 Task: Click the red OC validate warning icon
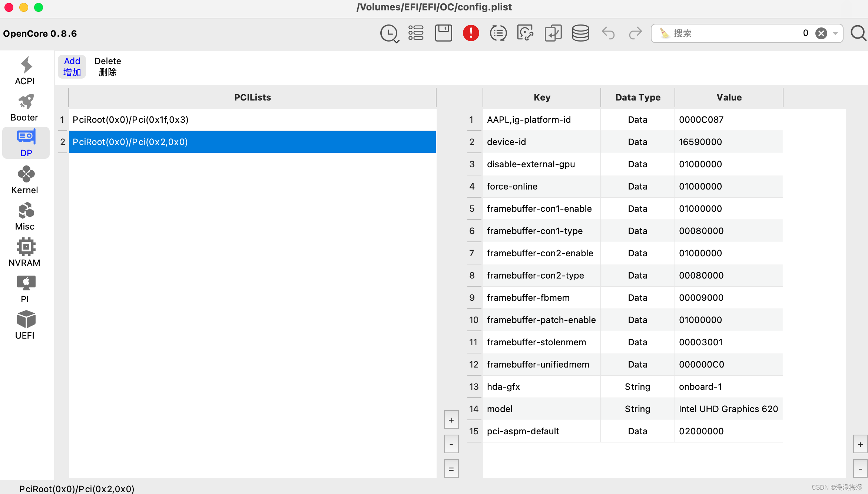tap(471, 33)
